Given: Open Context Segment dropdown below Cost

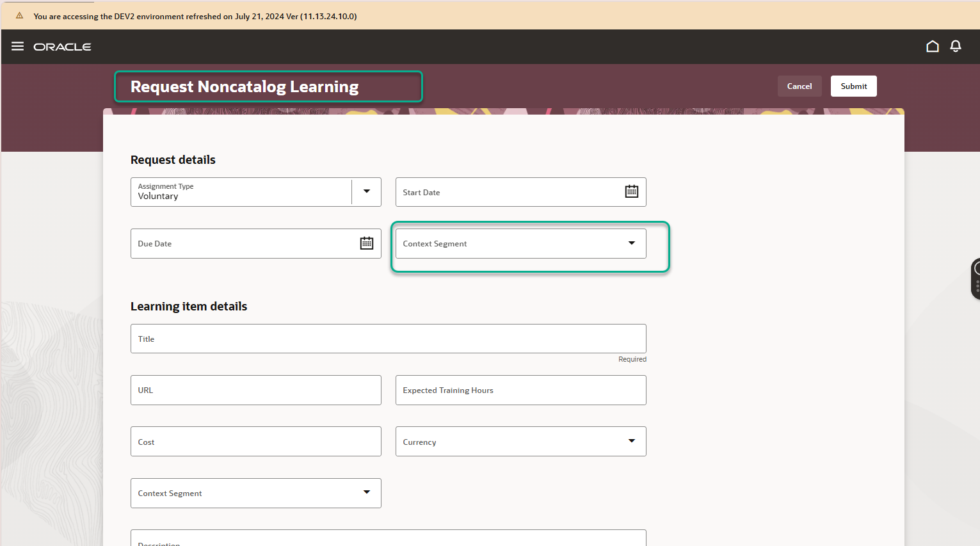Looking at the screenshot, I should 256,493.
